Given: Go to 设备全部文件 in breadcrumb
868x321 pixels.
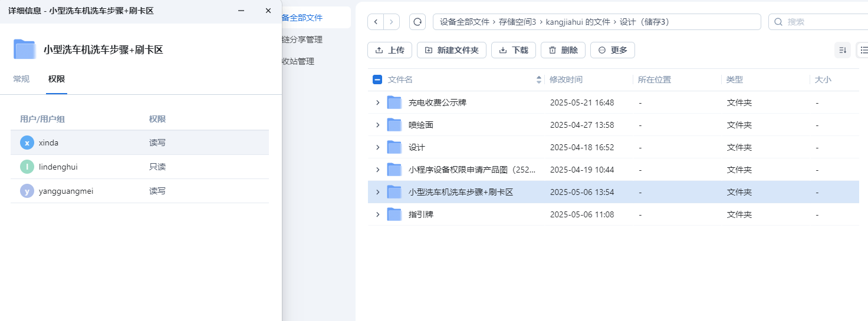Looking at the screenshot, I should tap(465, 22).
